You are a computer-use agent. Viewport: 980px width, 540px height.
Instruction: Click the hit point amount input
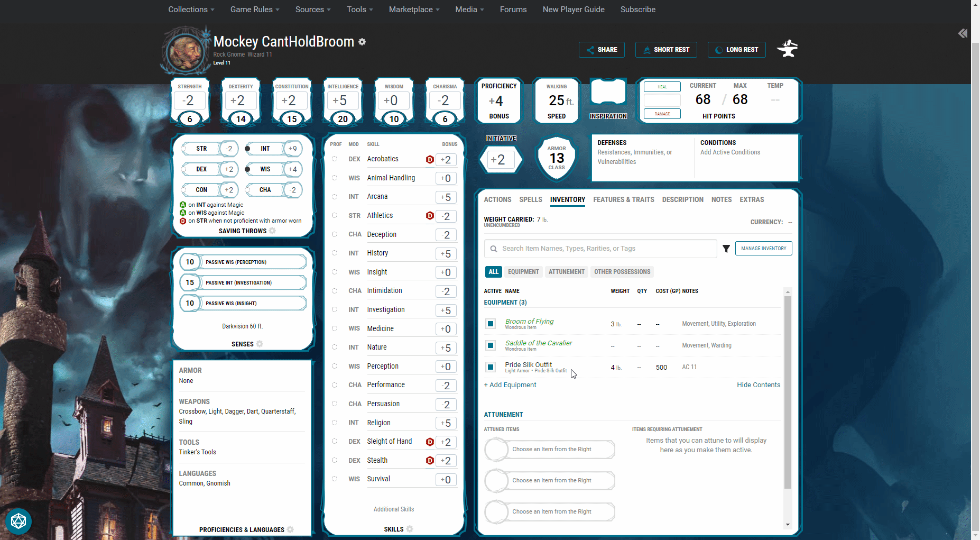pos(662,100)
